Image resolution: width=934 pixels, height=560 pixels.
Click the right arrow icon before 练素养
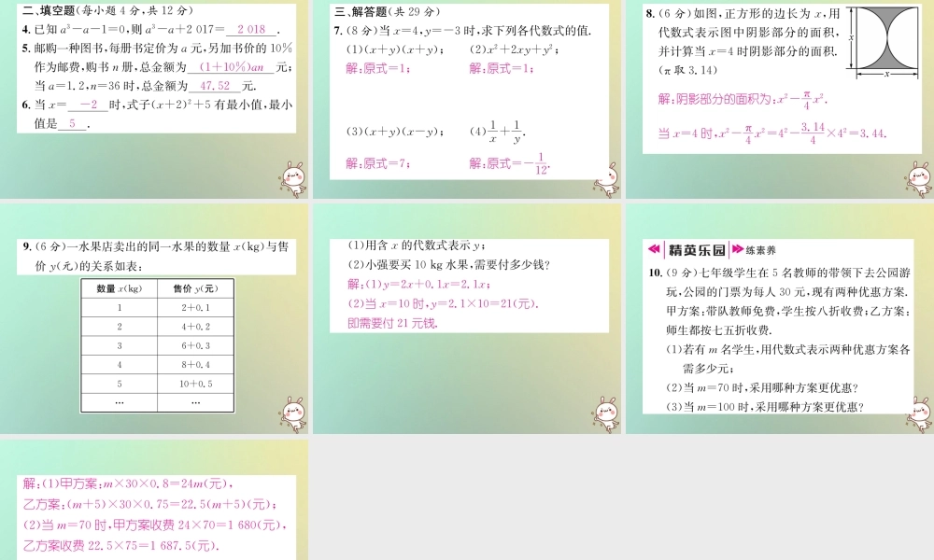point(738,249)
